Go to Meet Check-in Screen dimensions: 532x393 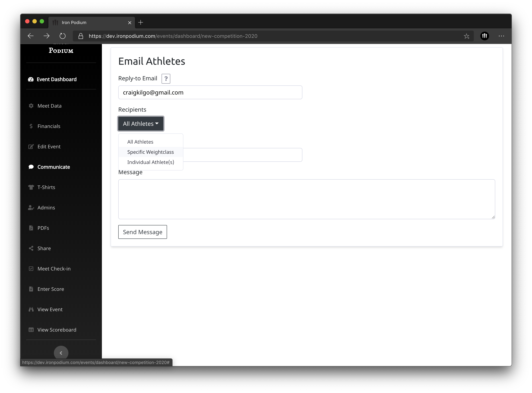point(54,269)
